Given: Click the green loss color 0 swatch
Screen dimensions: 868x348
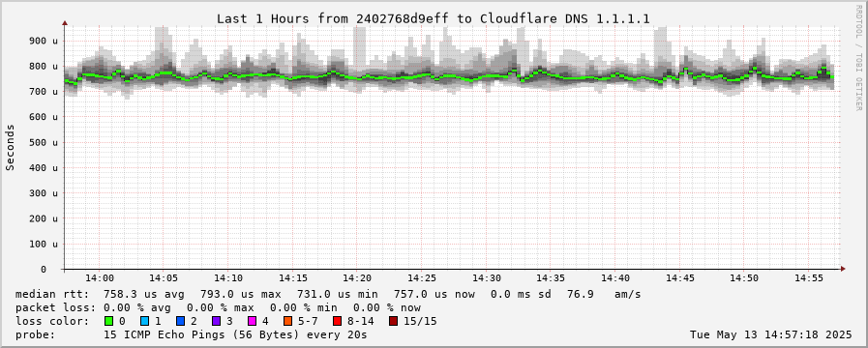Looking at the screenshot, I should pyautogui.click(x=109, y=321).
